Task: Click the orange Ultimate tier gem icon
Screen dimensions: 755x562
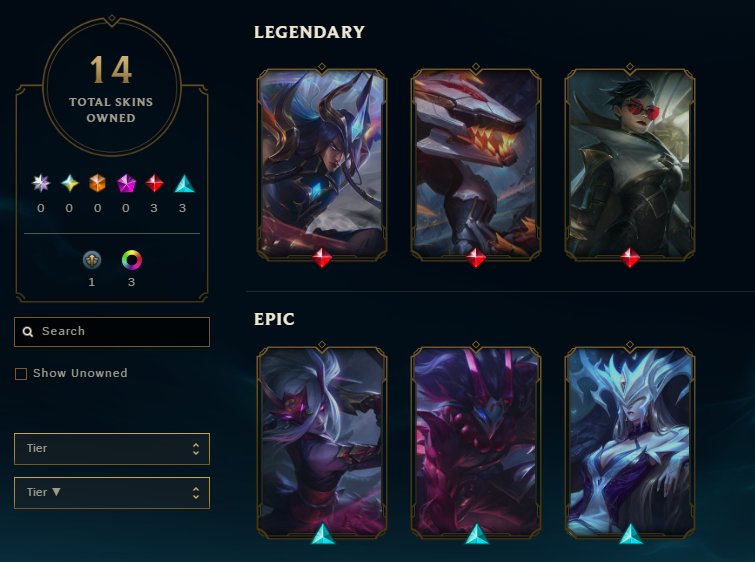Action: click(97, 183)
